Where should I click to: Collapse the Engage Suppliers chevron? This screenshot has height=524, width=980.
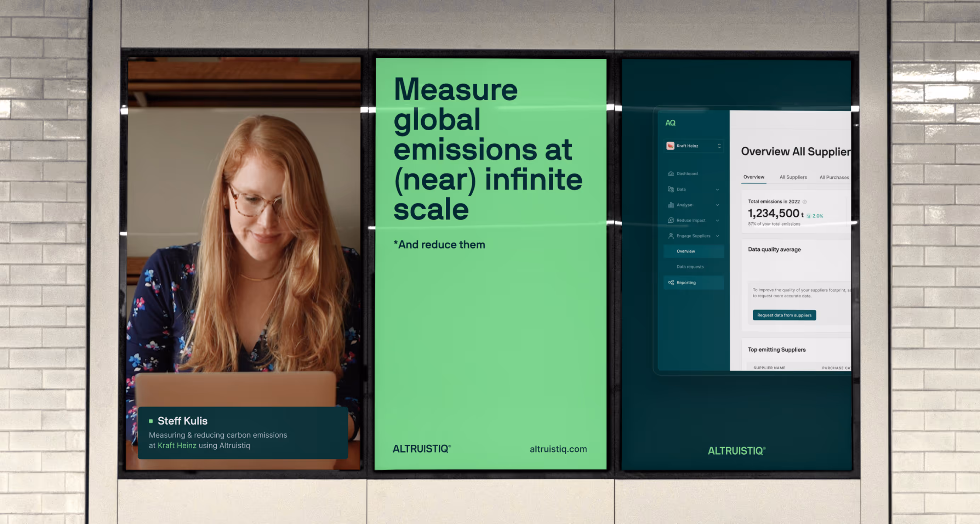coord(718,236)
